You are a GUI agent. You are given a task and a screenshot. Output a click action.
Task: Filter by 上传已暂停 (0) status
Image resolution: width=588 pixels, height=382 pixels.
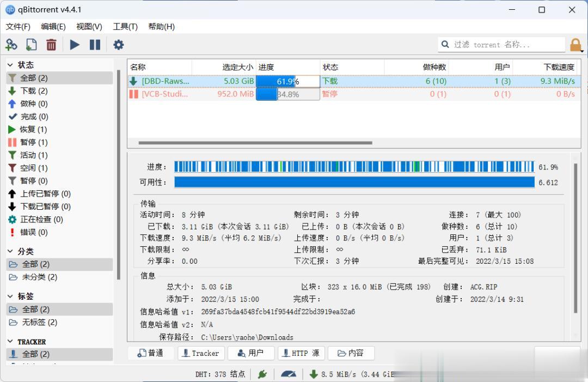point(60,193)
